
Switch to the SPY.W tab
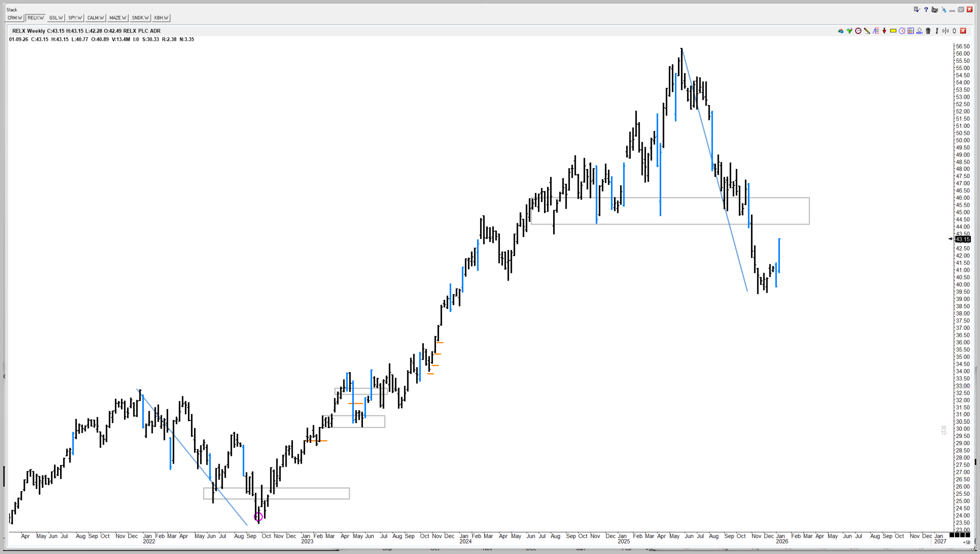[x=75, y=18]
